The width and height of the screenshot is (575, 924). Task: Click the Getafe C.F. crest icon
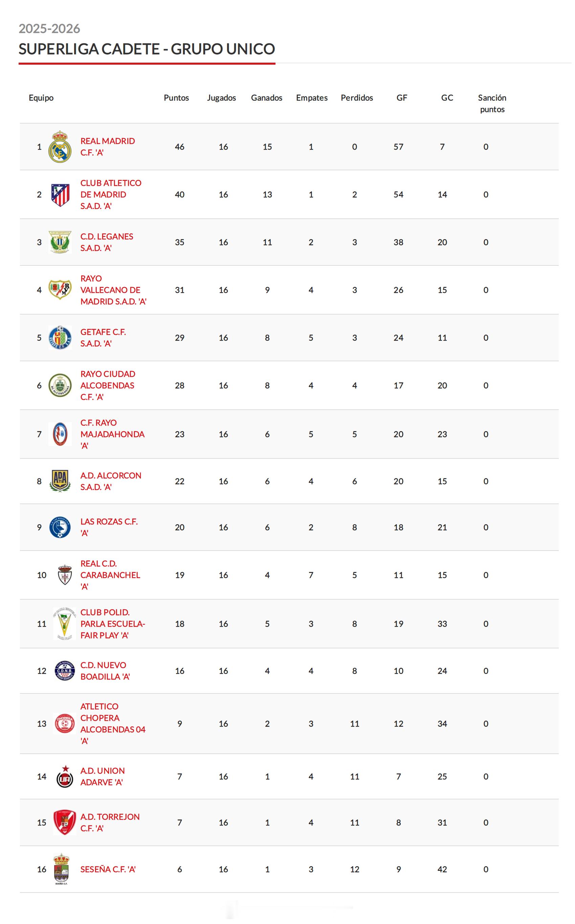tap(60, 338)
